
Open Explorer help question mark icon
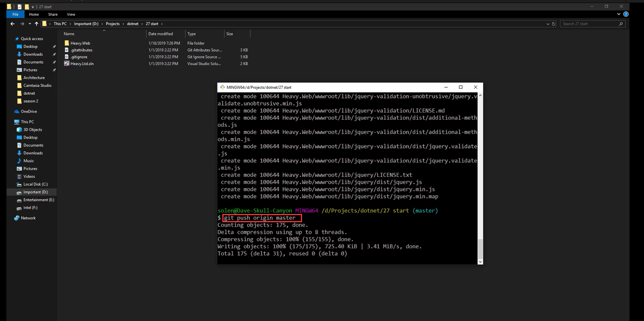pos(626,14)
